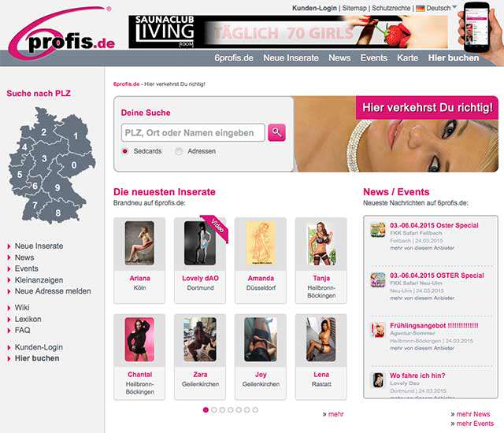The image size is (504, 433).
Task: Go to fifth carousel page dot
Action: coord(239,410)
